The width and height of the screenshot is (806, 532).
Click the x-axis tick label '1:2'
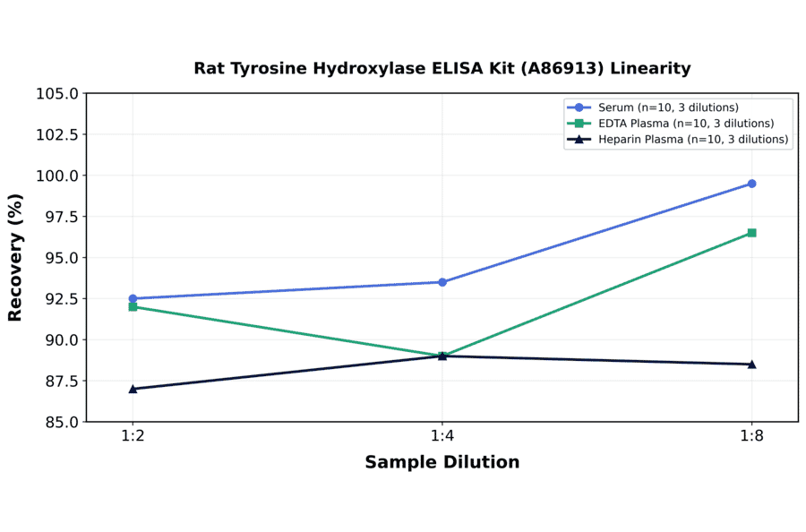coord(133,436)
